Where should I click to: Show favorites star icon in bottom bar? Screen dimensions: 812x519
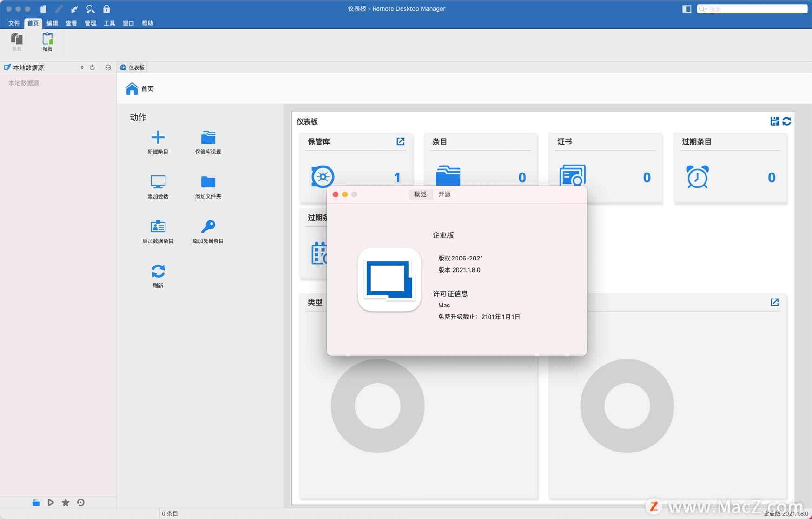tap(66, 502)
